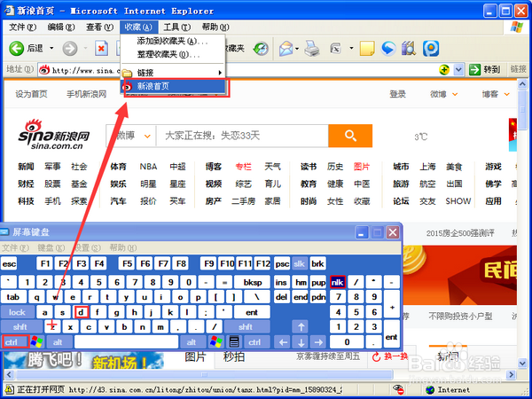Open the History clock icon in toolbar
532x399 pixels.
261,49
